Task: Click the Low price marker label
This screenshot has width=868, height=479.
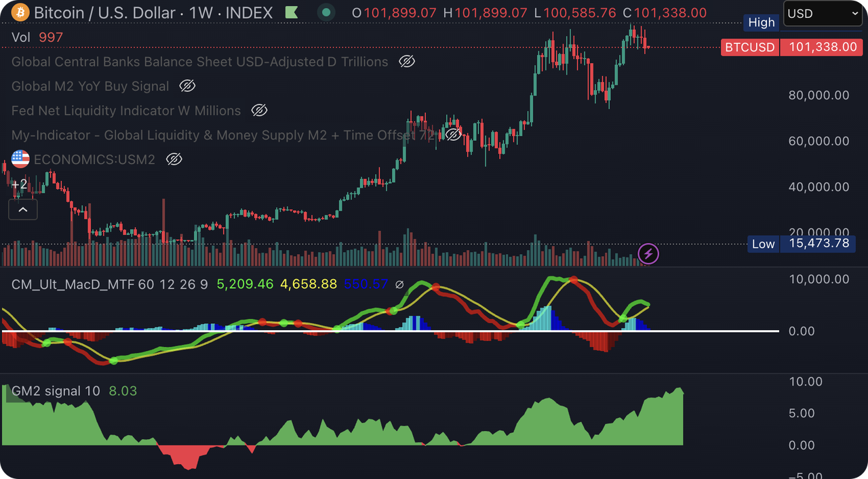Action: 763,244
